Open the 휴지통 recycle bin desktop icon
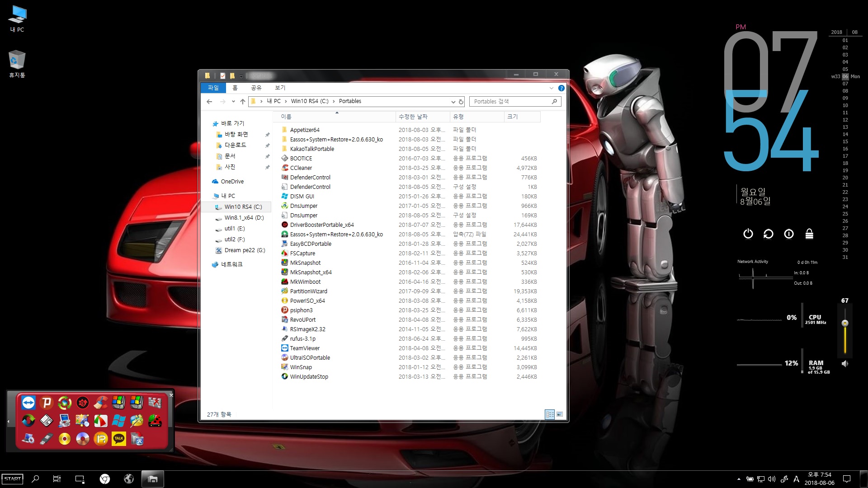 (17, 64)
